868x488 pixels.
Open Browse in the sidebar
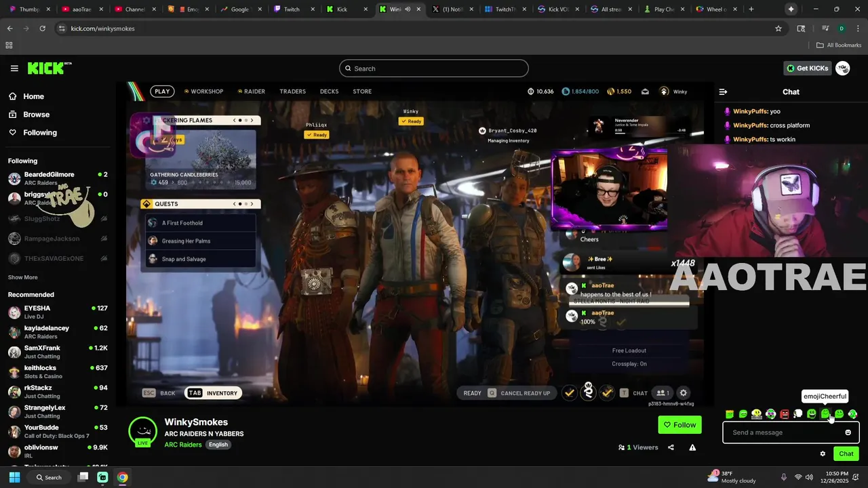tap(36, 115)
